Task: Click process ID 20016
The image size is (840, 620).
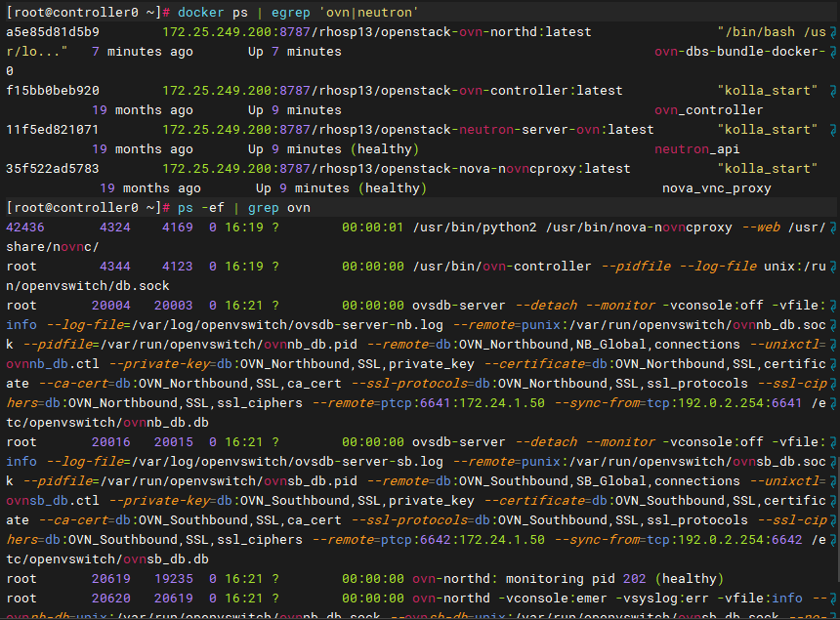Action: pyautogui.click(x=111, y=442)
